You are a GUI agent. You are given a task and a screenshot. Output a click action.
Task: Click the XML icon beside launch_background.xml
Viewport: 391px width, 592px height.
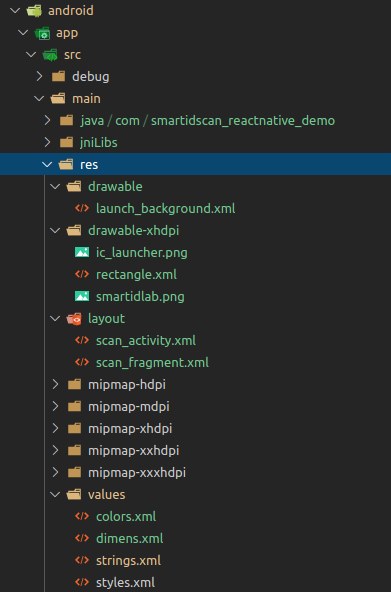82,208
